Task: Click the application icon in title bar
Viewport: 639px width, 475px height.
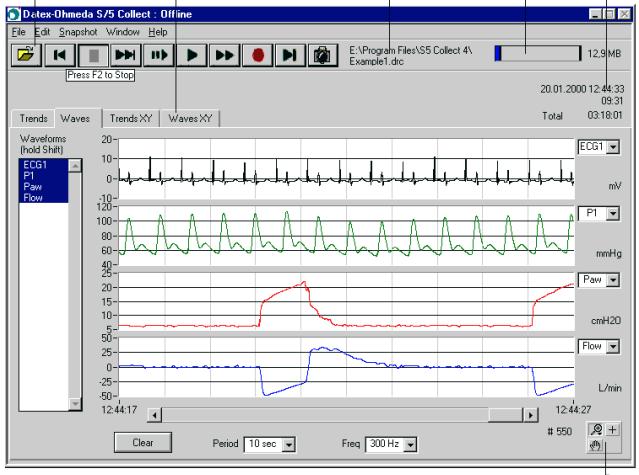Action: 14,14
